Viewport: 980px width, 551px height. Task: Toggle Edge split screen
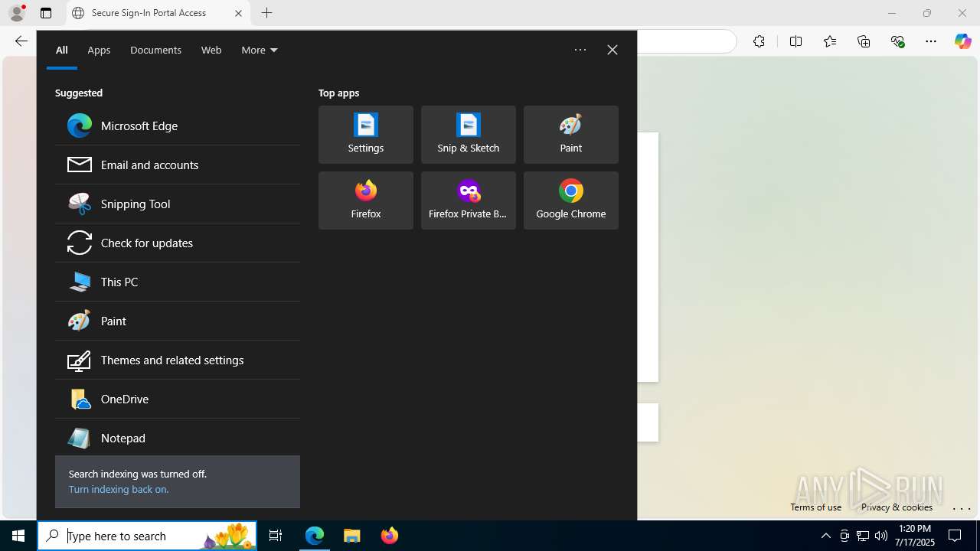[795, 41]
